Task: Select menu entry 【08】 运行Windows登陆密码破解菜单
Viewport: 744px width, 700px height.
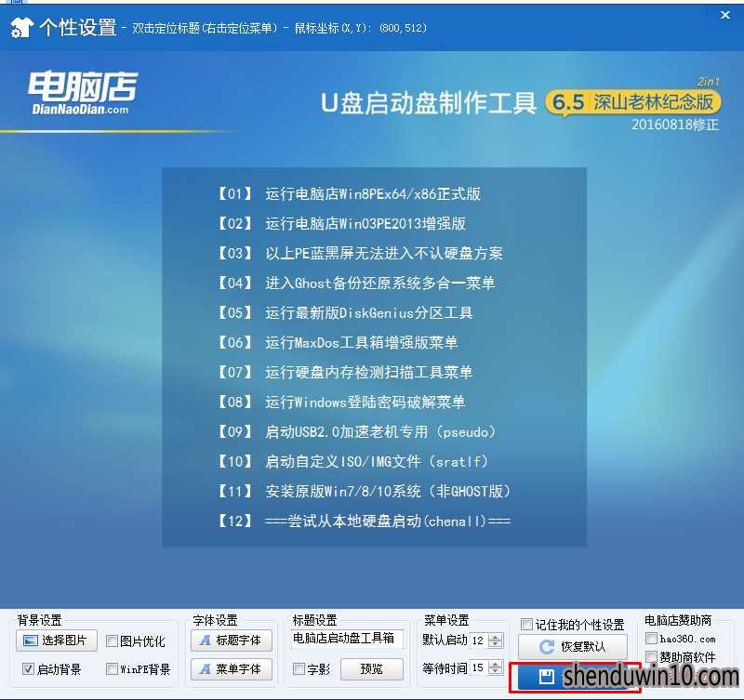Action: click(341, 403)
